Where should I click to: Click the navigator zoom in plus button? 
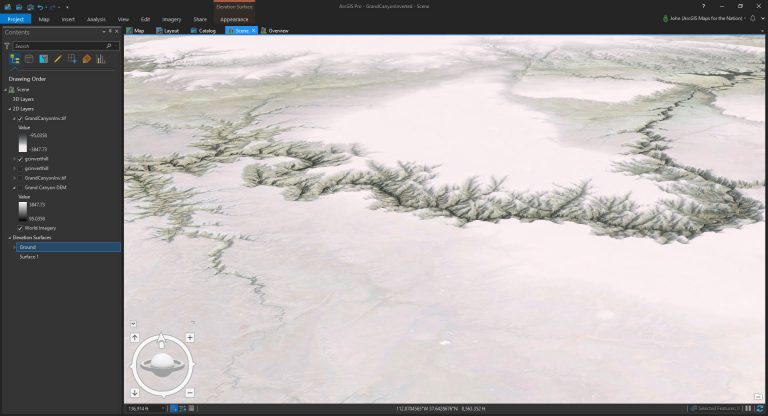[x=190, y=338]
